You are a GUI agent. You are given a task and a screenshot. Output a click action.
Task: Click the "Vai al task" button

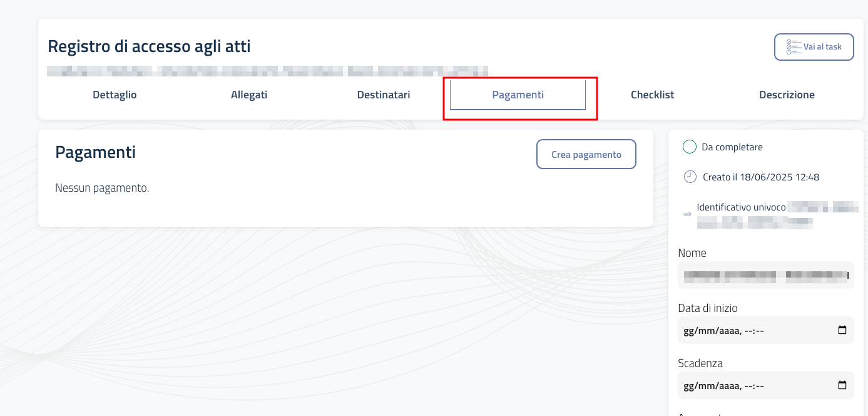(x=814, y=46)
